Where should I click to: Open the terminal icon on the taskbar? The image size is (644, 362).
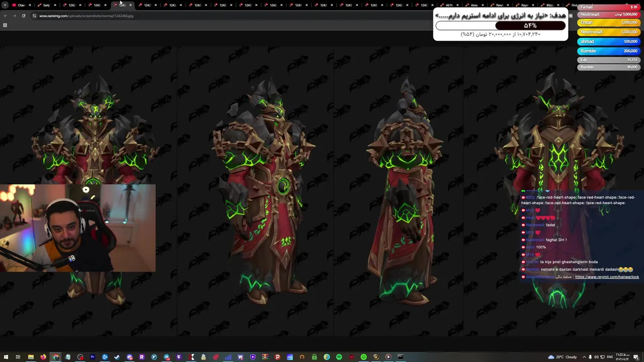(x=400, y=357)
